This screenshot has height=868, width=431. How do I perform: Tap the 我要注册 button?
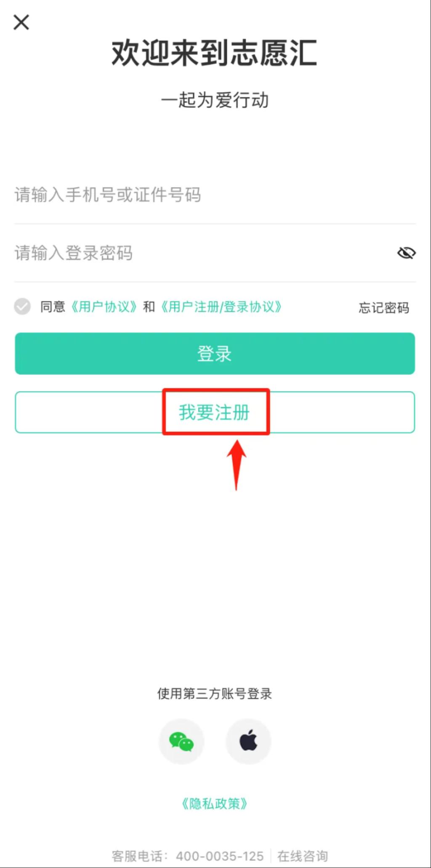tap(215, 412)
